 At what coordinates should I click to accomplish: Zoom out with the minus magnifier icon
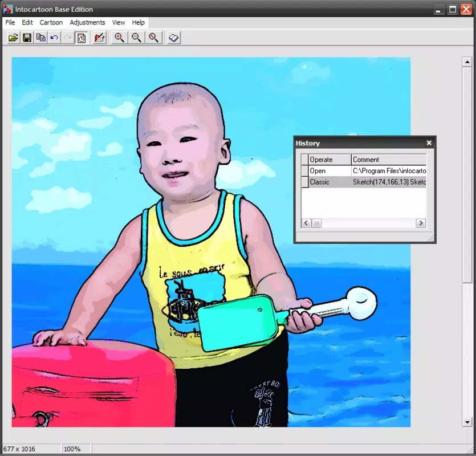tap(136, 38)
